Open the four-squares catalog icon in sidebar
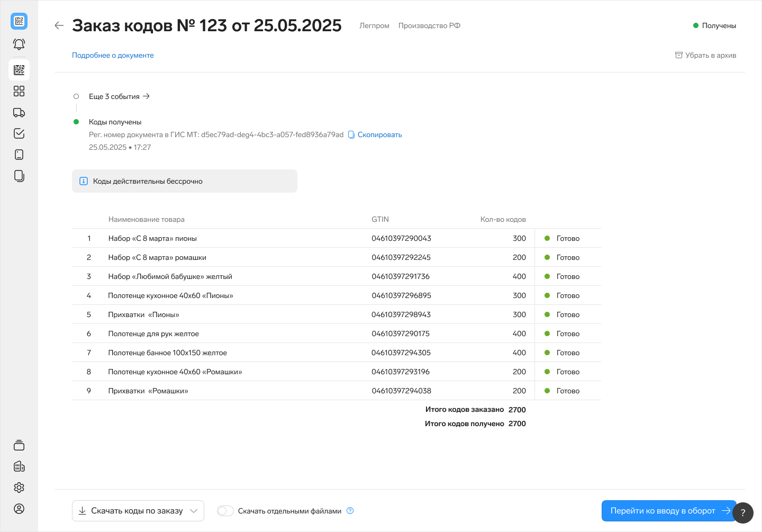The image size is (762, 532). pyautogui.click(x=19, y=91)
